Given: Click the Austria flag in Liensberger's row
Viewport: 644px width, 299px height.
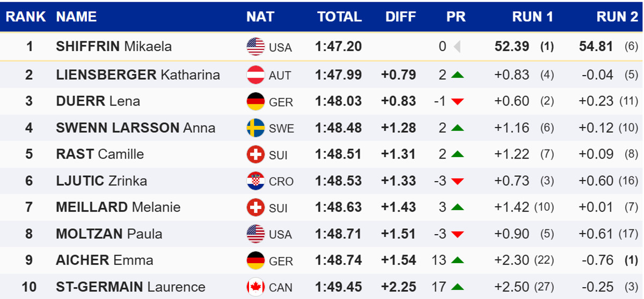Looking at the screenshot, I should pyautogui.click(x=255, y=74).
